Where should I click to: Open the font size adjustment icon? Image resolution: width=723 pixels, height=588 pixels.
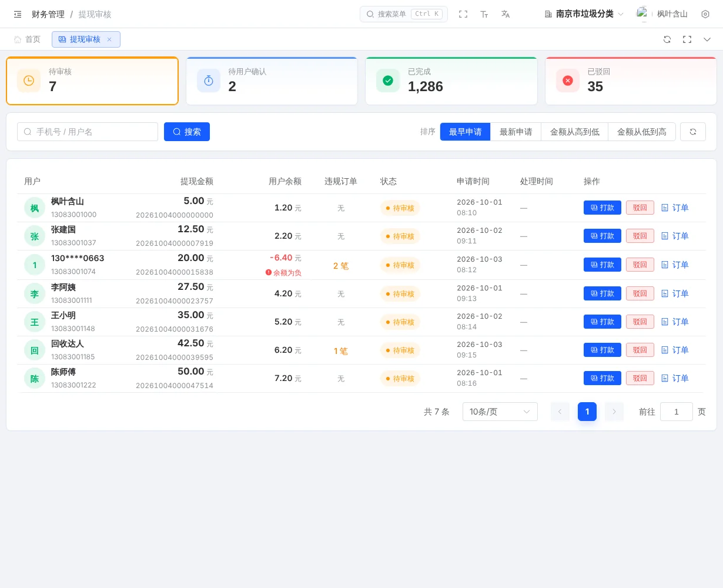point(484,14)
